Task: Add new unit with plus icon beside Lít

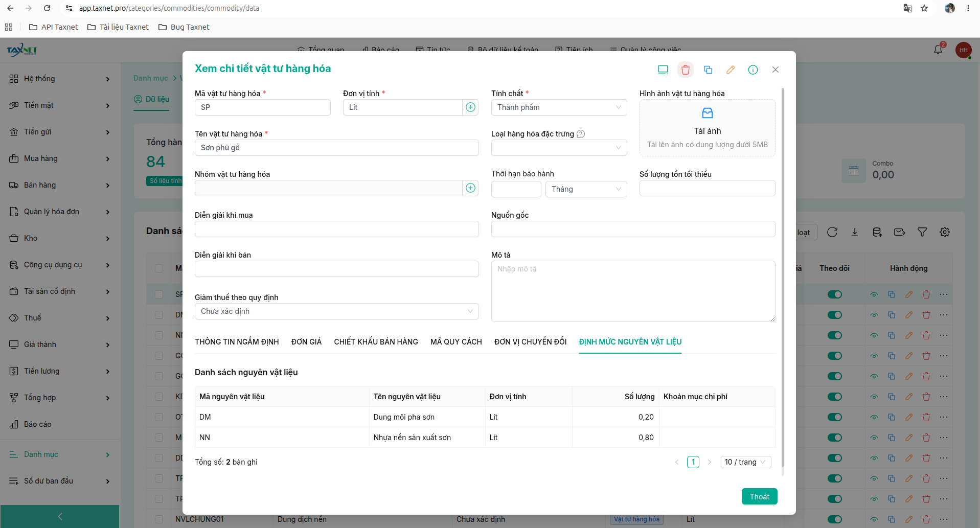Action: (x=470, y=107)
